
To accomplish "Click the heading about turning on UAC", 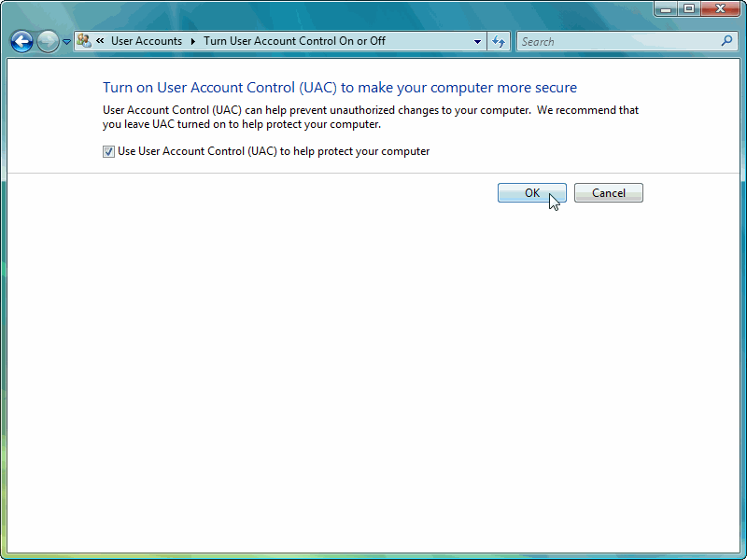I will [x=340, y=88].
